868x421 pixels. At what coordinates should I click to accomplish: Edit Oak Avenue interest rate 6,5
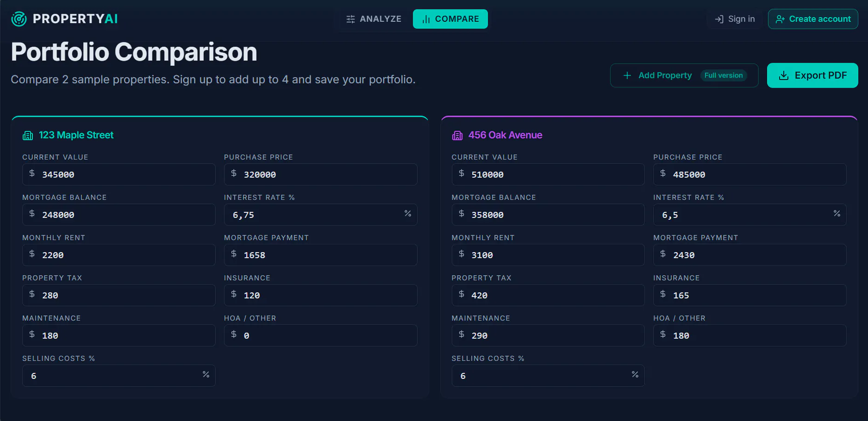750,215
